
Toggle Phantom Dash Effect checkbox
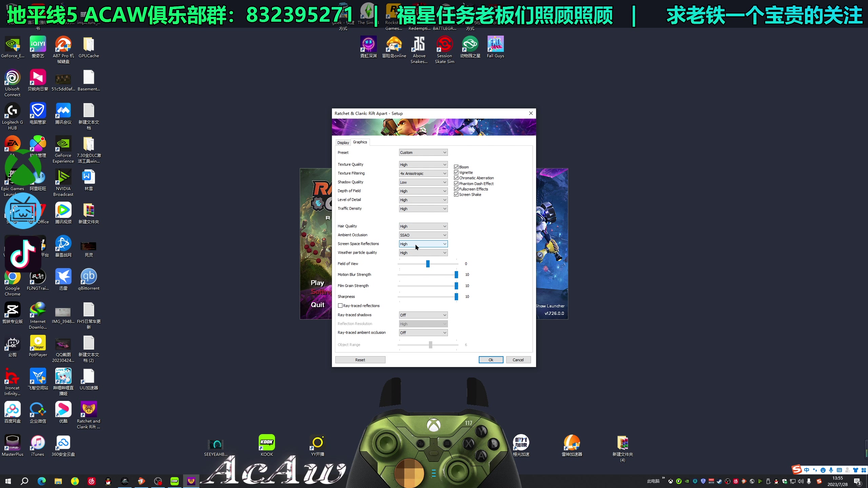click(456, 183)
